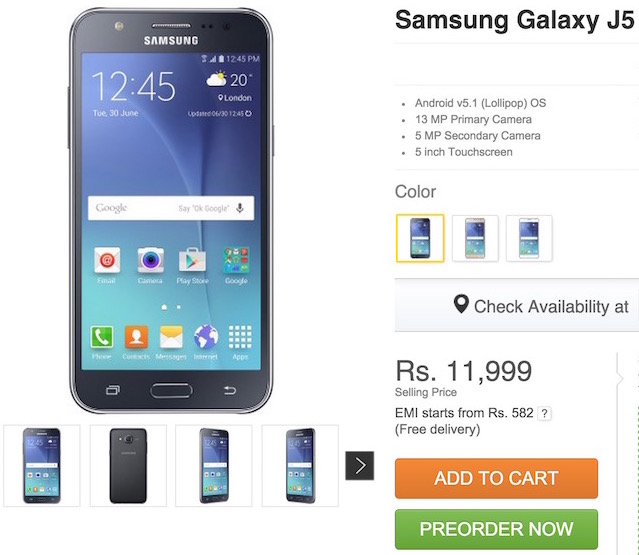
Task: Click the location pin icon beside Check Availability
Action: [461, 304]
